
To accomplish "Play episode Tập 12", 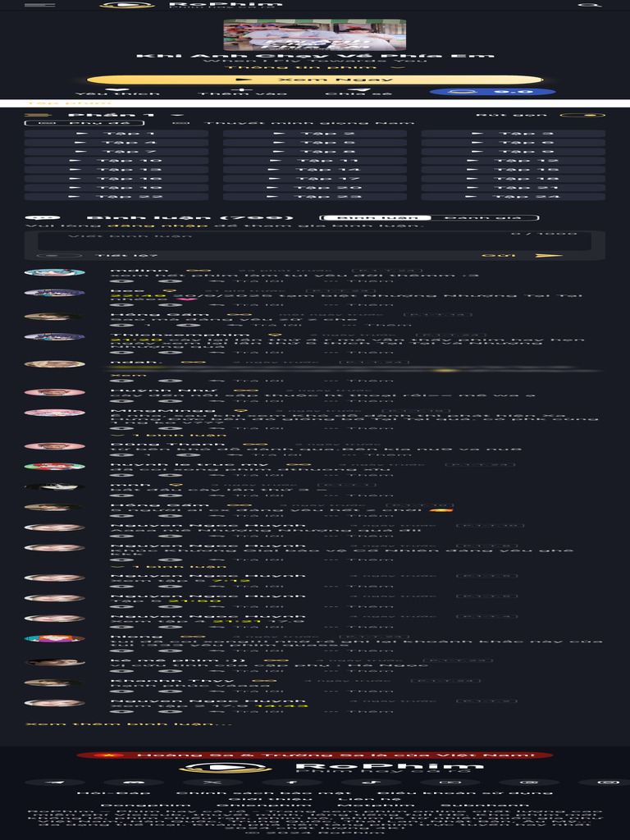I will coord(514,161).
